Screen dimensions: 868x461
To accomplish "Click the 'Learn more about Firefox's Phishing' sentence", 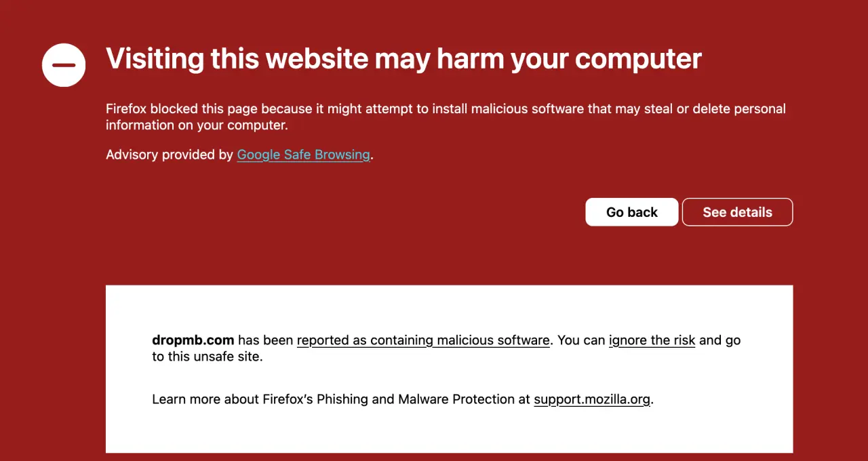I will coord(402,399).
